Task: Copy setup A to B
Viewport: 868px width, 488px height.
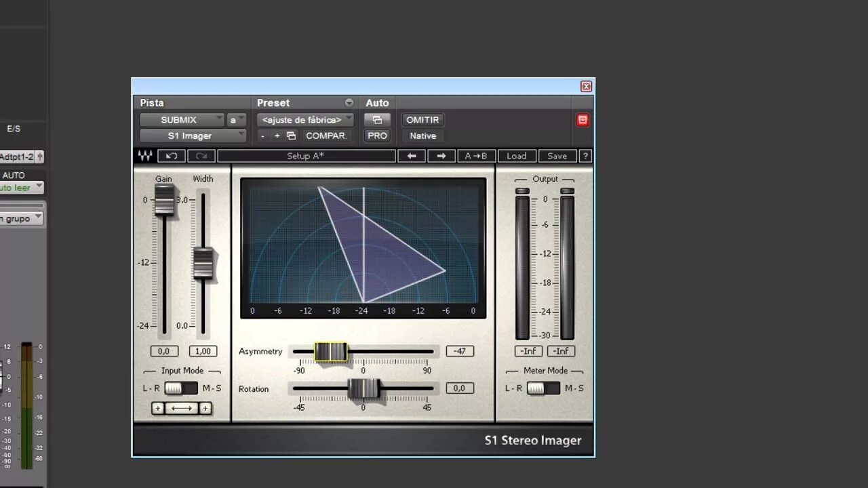Action: (477, 156)
